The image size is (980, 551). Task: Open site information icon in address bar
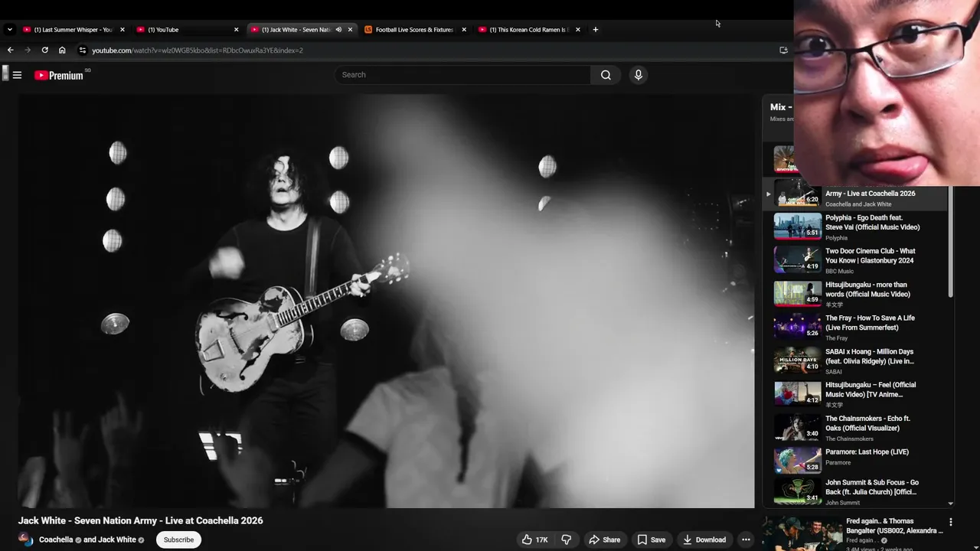point(83,51)
